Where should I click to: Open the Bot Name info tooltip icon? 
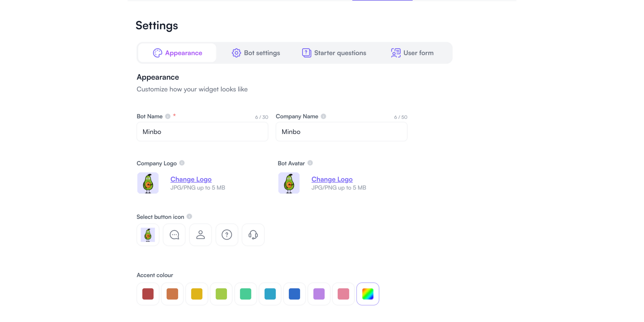(168, 116)
